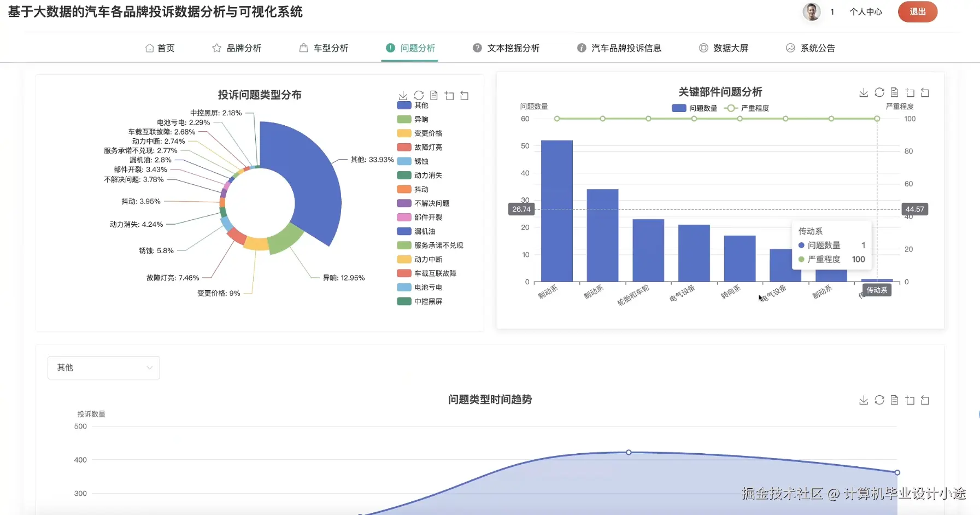Viewport: 980px width, 515px height.
Task: Open the 个人中心 link
Action: click(x=866, y=11)
